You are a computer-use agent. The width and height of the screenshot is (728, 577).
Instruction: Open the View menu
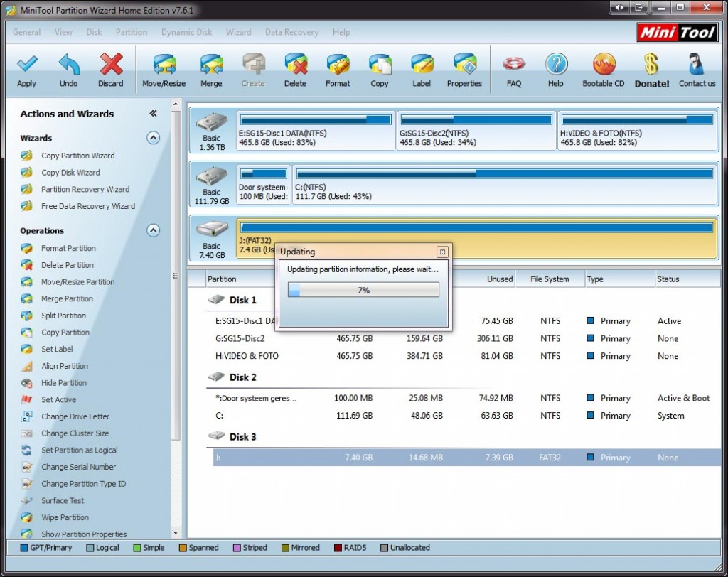63,32
